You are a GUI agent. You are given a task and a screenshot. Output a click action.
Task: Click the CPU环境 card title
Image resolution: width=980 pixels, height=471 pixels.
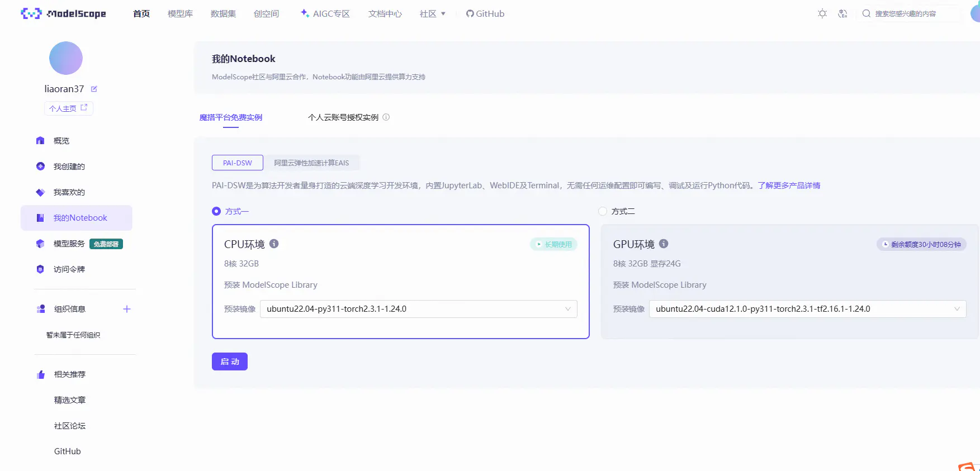pos(244,244)
